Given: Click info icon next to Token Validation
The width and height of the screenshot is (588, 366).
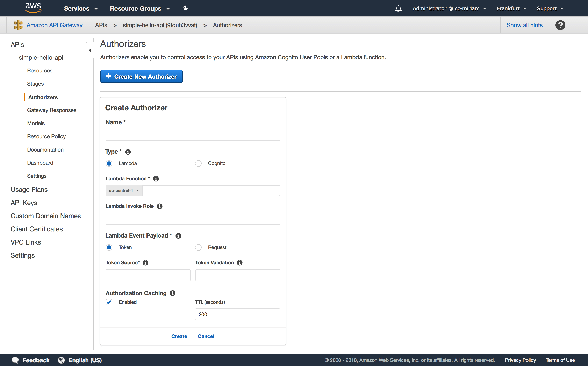Looking at the screenshot, I should coord(240,263).
